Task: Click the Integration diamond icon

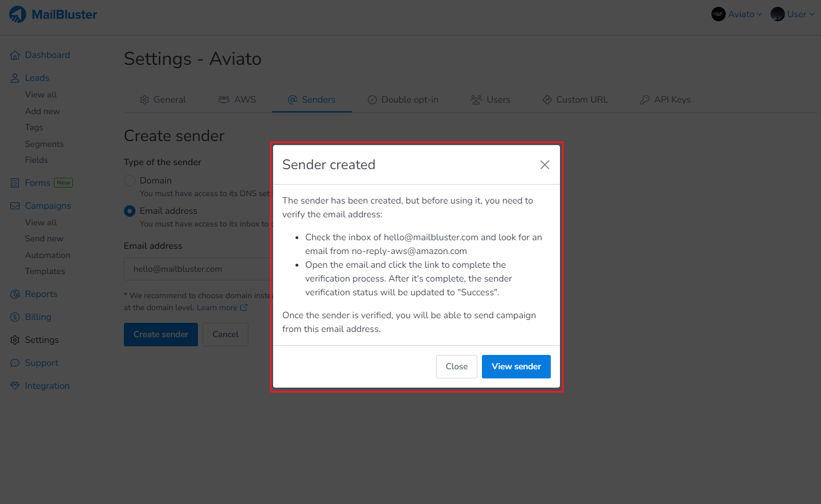Action: coord(15,386)
